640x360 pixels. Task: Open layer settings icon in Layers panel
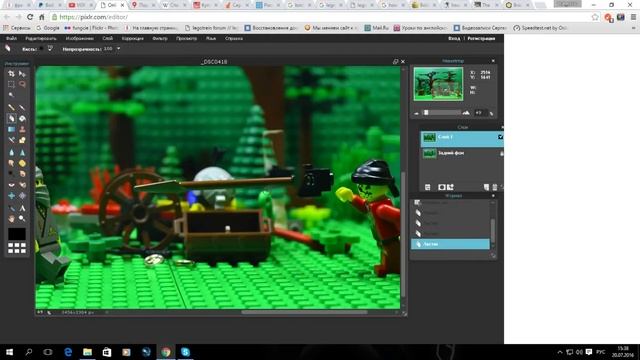428,187
